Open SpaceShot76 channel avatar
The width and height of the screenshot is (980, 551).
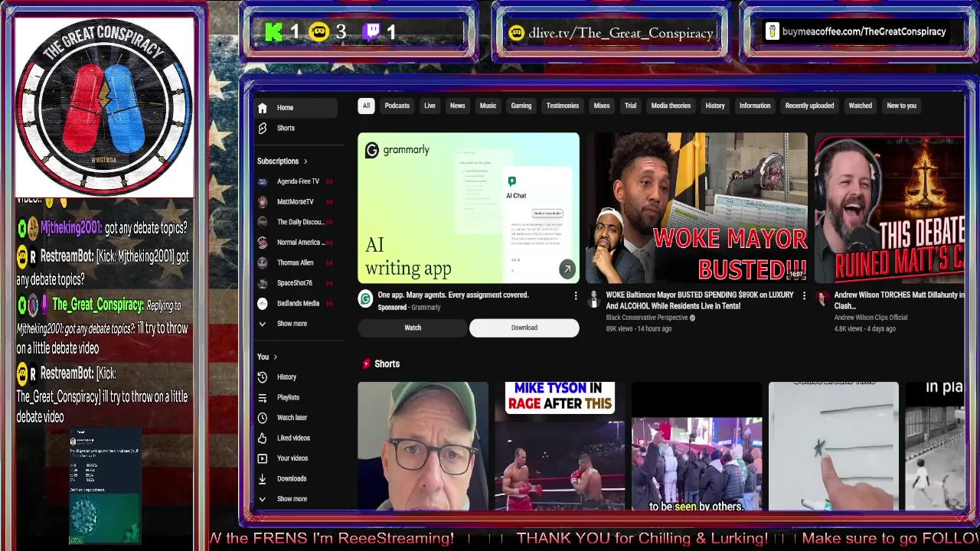click(263, 283)
